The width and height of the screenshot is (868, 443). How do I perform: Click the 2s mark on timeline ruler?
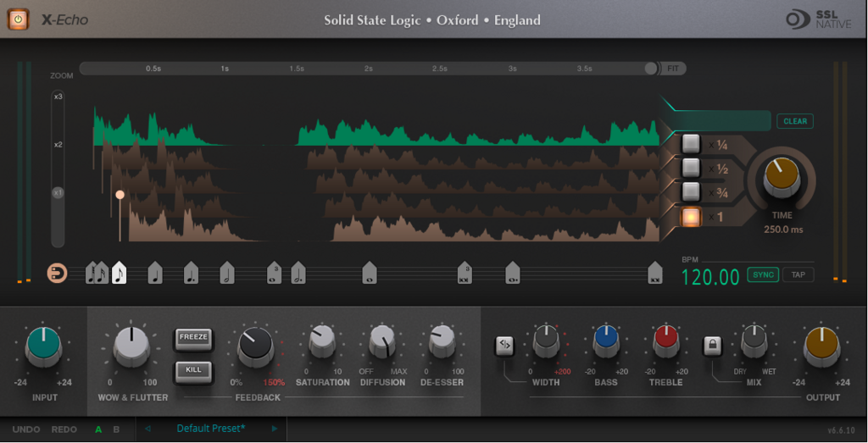tap(369, 69)
